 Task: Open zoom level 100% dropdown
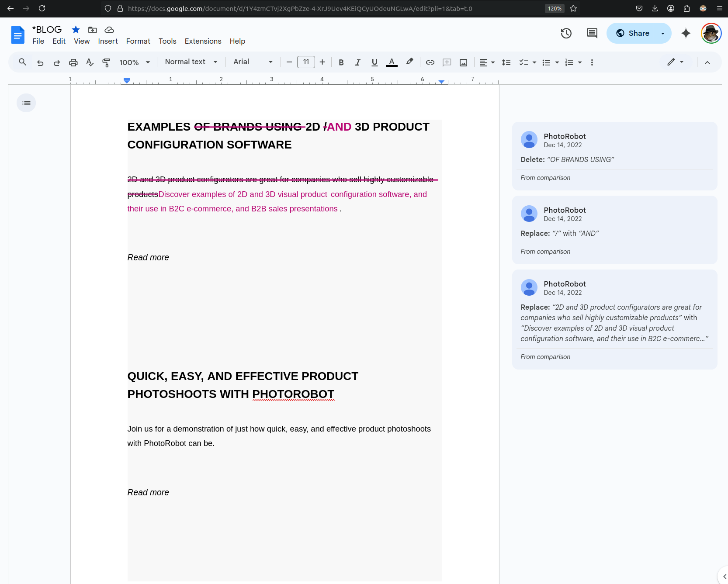pyautogui.click(x=135, y=62)
